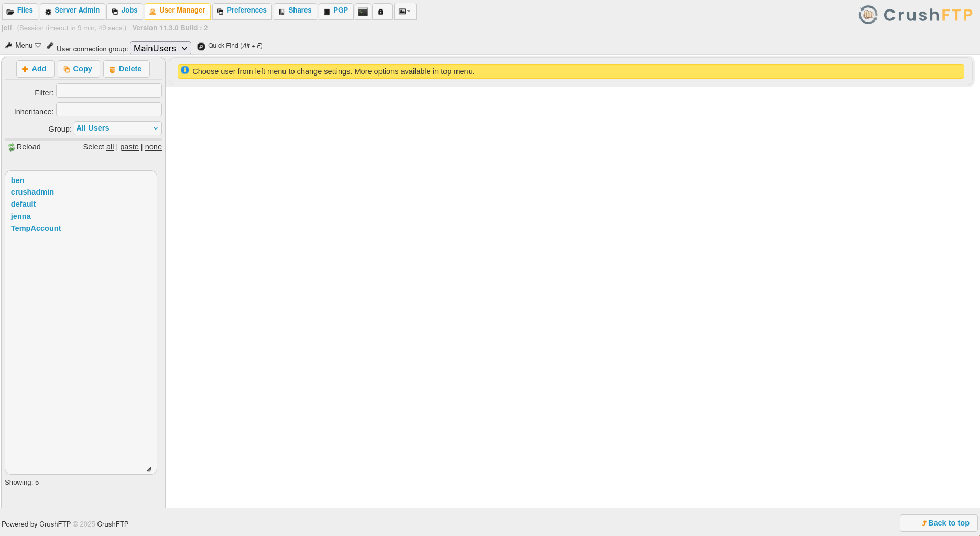
Task: Open the Shares tab
Action: 295,10
